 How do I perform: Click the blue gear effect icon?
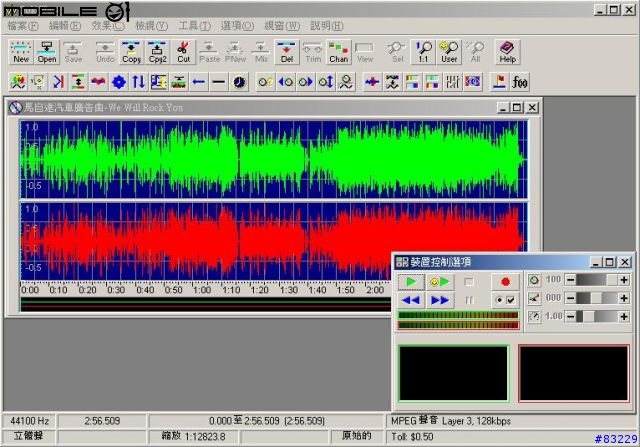click(x=118, y=82)
